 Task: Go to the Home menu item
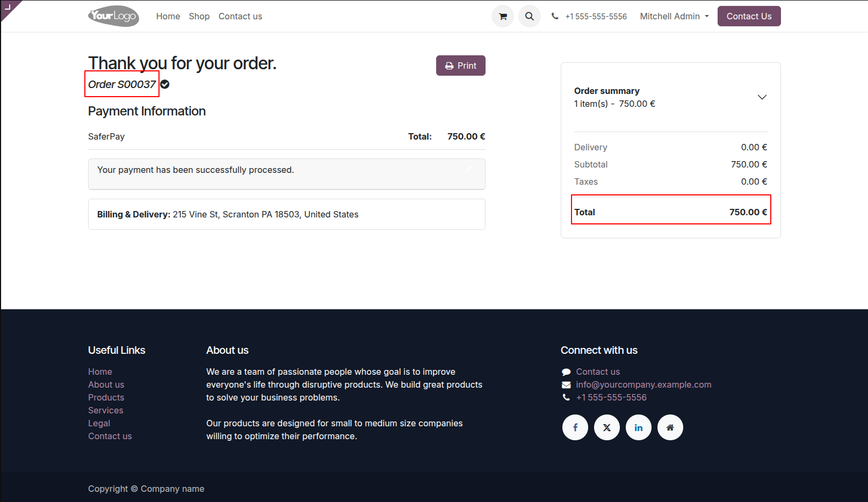tap(168, 16)
